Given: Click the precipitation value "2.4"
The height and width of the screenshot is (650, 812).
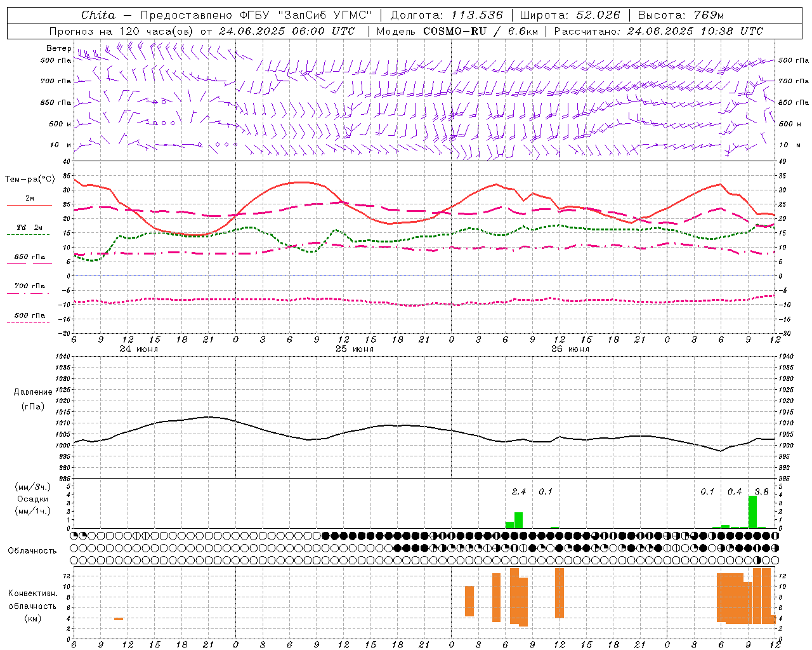Looking at the screenshot, I should 519,491.
